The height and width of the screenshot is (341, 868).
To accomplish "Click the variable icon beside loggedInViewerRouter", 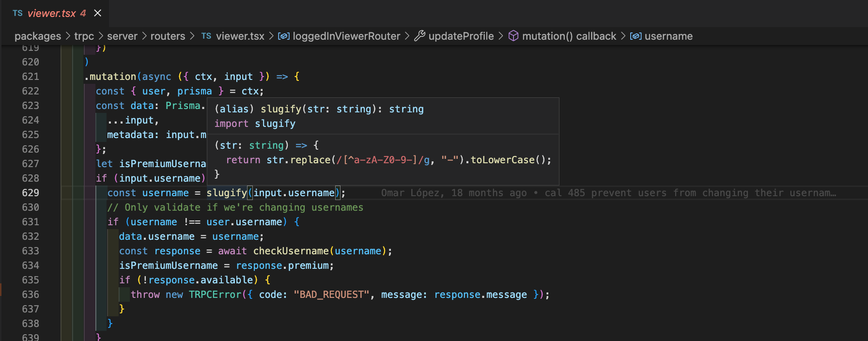I will click(x=284, y=36).
